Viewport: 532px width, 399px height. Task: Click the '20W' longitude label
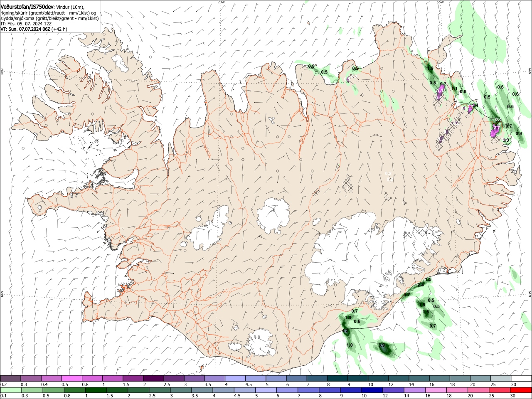pyautogui.click(x=221, y=2)
